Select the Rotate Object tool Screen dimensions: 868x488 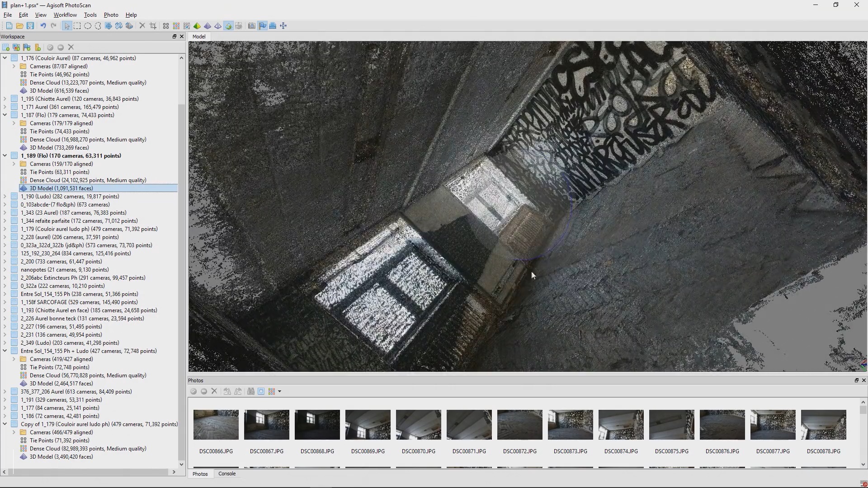(129, 26)
